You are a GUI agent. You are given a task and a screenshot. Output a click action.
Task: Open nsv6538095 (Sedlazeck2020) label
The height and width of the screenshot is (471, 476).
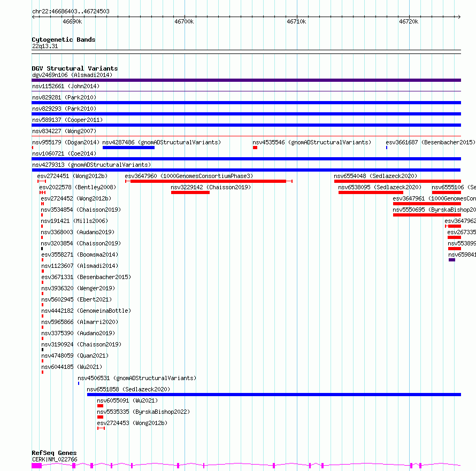pos(380,187)
